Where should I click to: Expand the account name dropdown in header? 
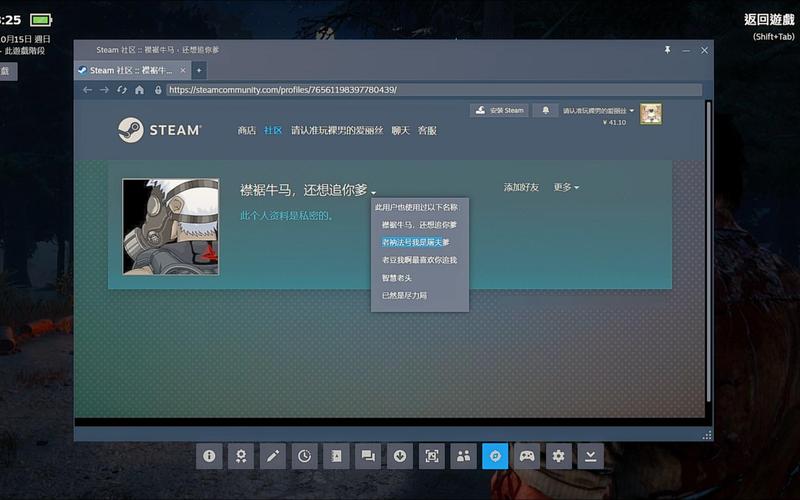[x=598, y=110]
